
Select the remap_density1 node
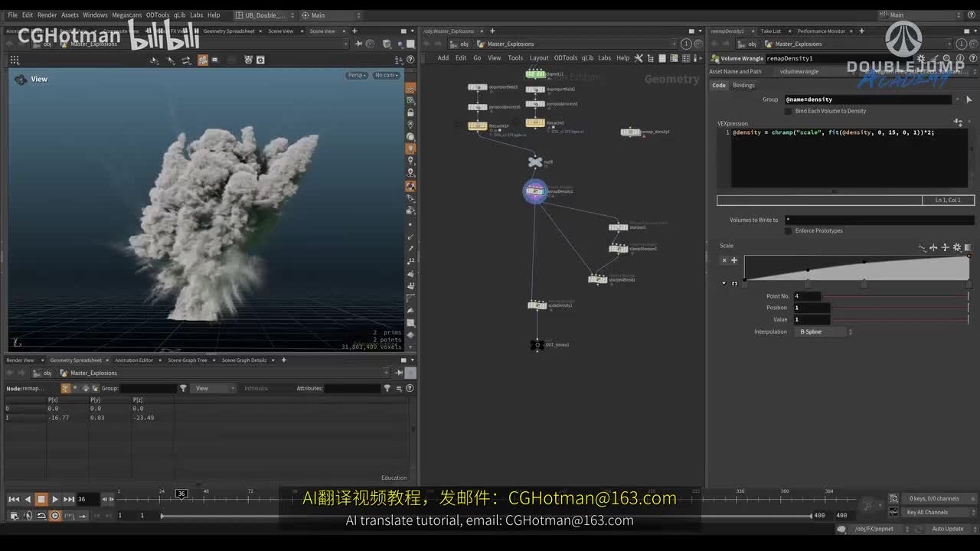coord(630,132)
